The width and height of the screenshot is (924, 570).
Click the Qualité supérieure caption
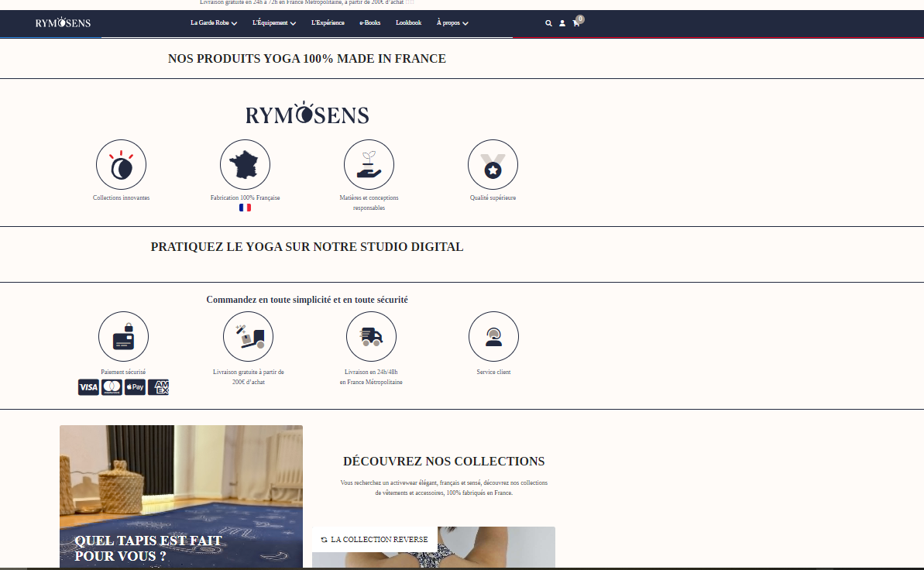click(x=493, y=198)
